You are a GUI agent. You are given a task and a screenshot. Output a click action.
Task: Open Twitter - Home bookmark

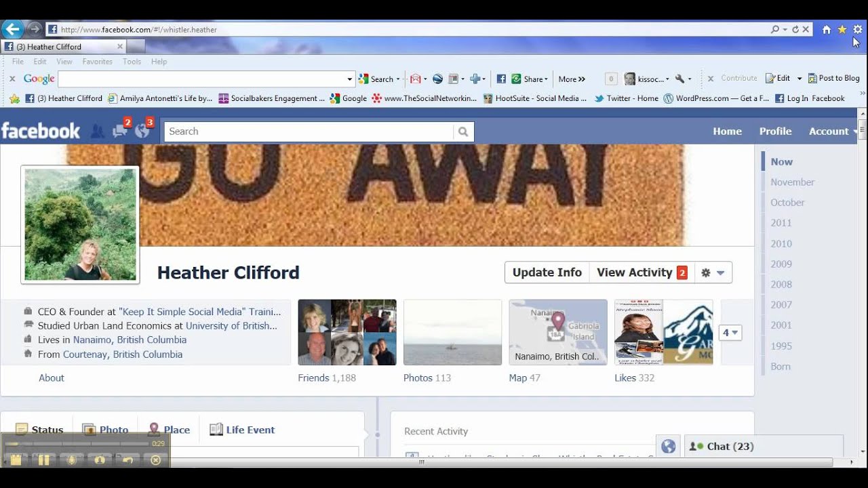click(626, 98)
